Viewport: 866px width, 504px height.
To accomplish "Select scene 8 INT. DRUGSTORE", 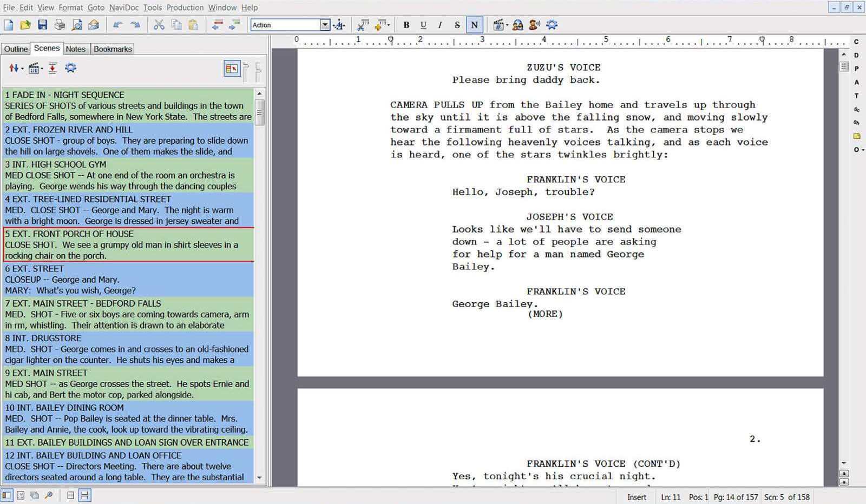I will (x=129, y=349).
